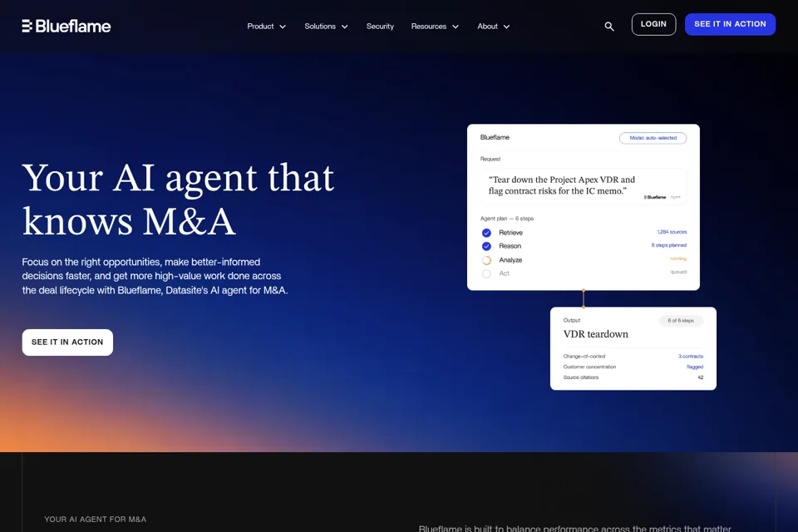The image size is (798, 532).
Task: Click the flagged customer concentration value
Action: [x=695, y=367]
